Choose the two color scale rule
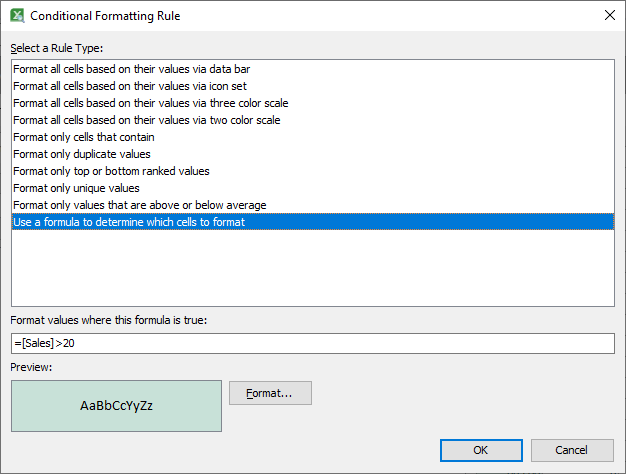The image size is (626, 474). pos(313,120)
